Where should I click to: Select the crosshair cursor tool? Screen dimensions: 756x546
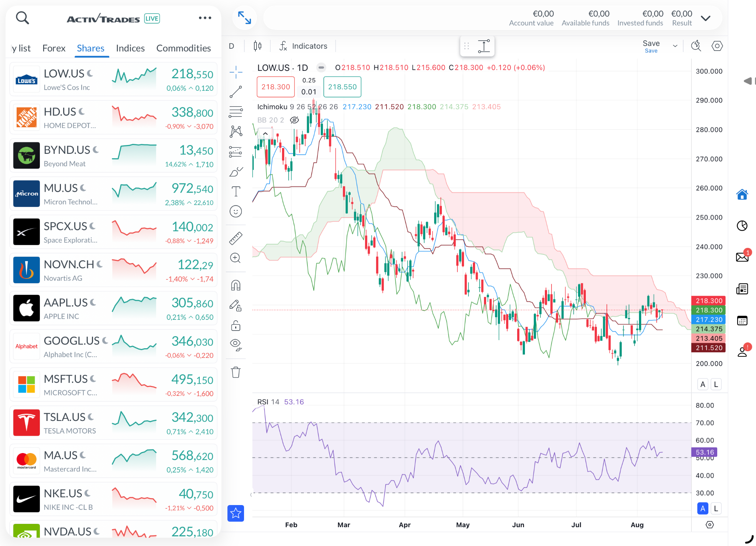[x=236, y=72]
